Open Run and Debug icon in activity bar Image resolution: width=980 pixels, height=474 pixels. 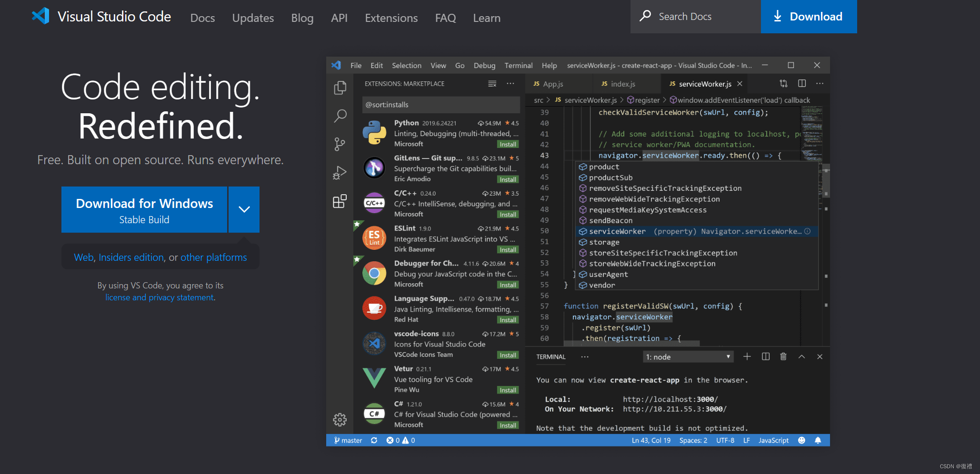click(x=340, y=172)
